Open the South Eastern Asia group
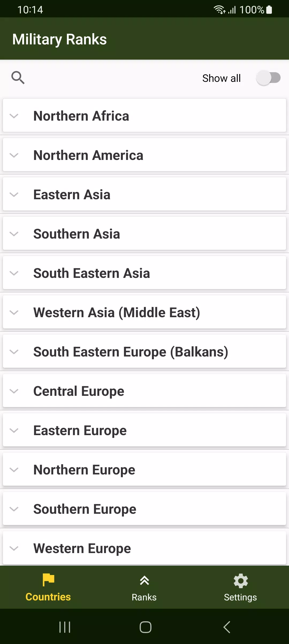Viewport: 289px width, 644px height. 144,273
